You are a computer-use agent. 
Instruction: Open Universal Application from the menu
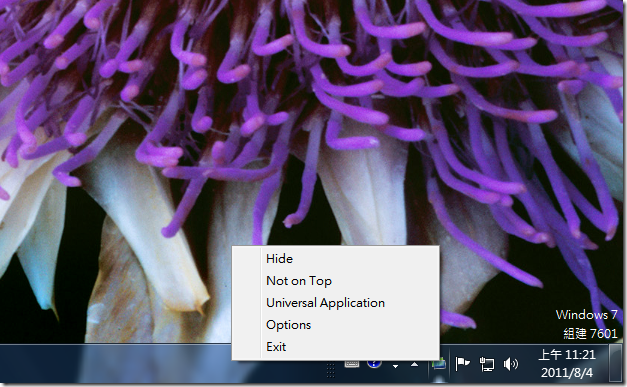(336, 303)
